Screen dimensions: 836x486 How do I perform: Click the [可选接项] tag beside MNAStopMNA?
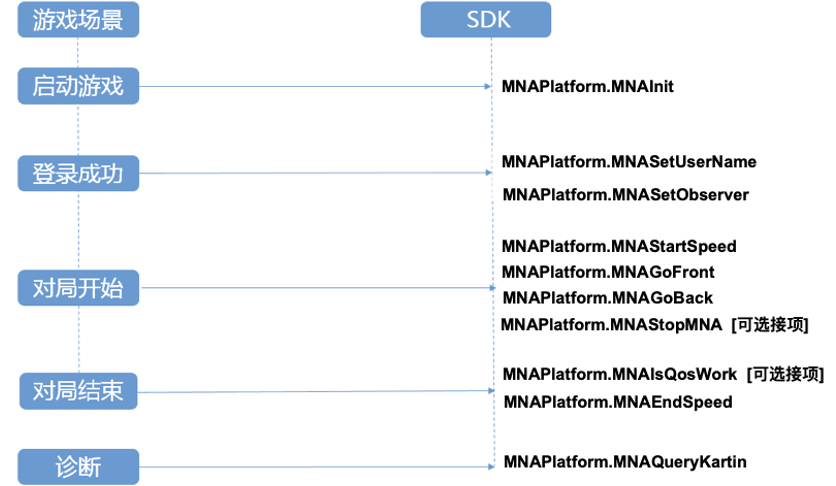770,324
